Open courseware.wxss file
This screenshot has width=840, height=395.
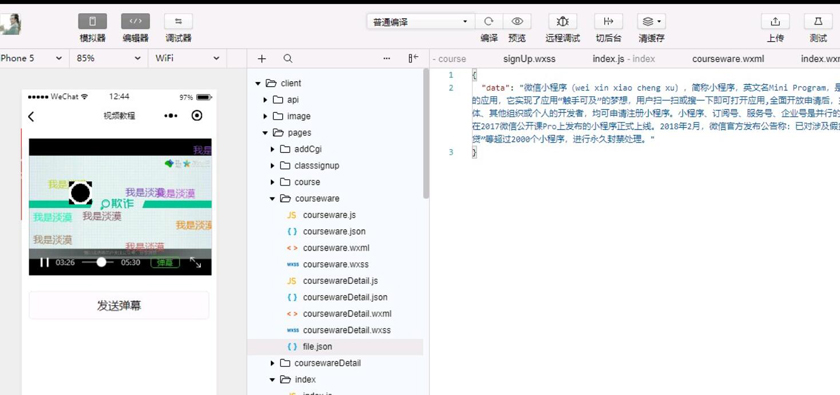(x=335, y=264)
